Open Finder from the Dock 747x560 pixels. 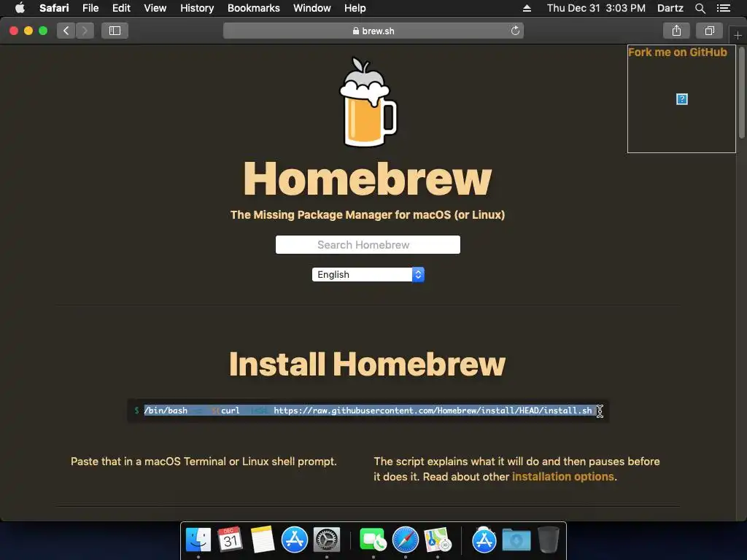[198, 540]
